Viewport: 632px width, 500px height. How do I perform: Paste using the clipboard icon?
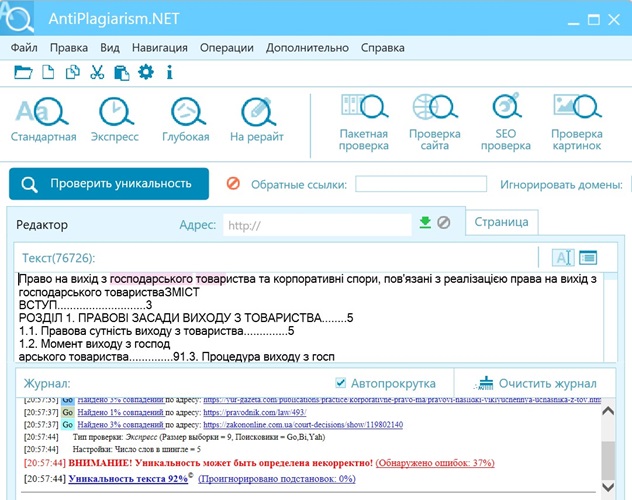tap(121, 73)
